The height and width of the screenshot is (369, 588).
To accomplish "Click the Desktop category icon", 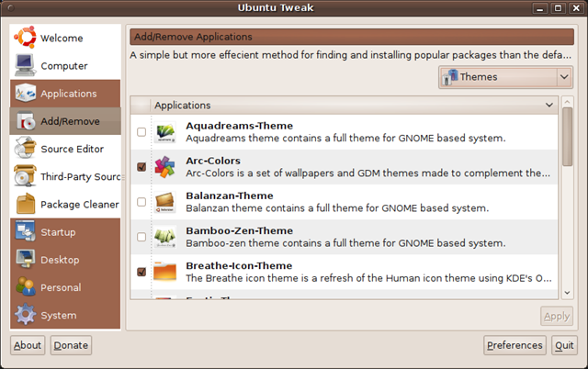I will pos(25,259).
